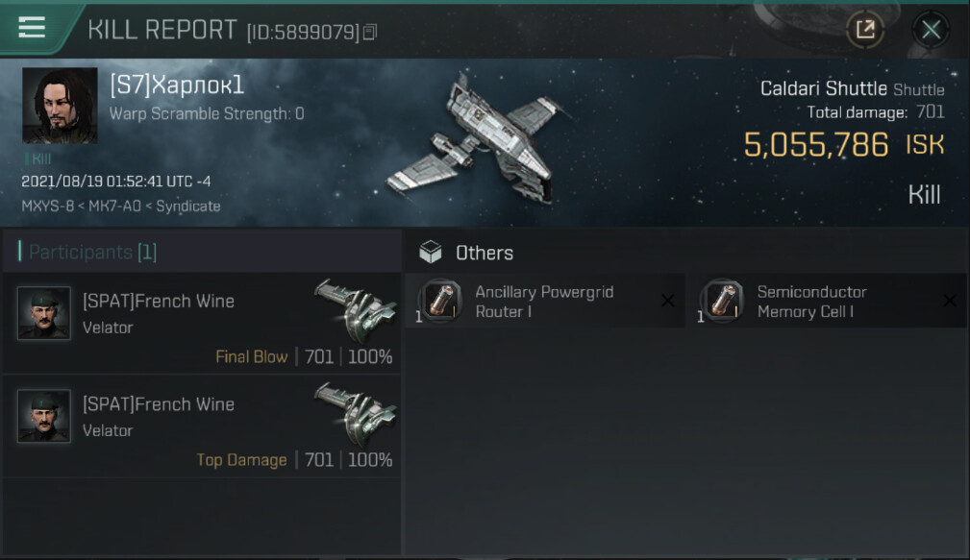The width and height of the screenshot is (970, 560).
Task: Select the Ancillary Powergrid Router I icon
Action: click(440, 301)
